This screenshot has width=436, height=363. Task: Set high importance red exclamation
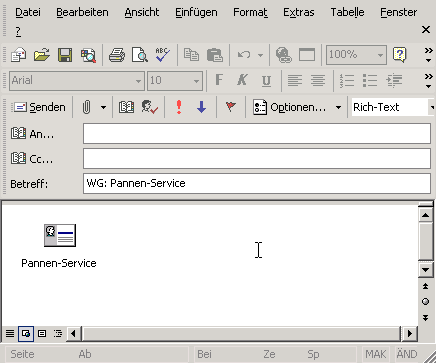point(179,107)
